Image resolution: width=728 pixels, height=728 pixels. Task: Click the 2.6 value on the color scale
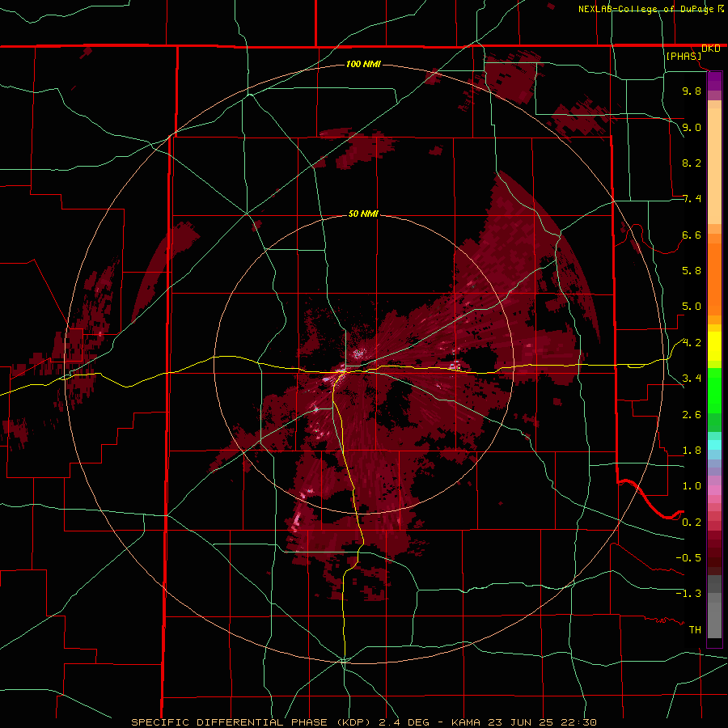click(692, 415)
